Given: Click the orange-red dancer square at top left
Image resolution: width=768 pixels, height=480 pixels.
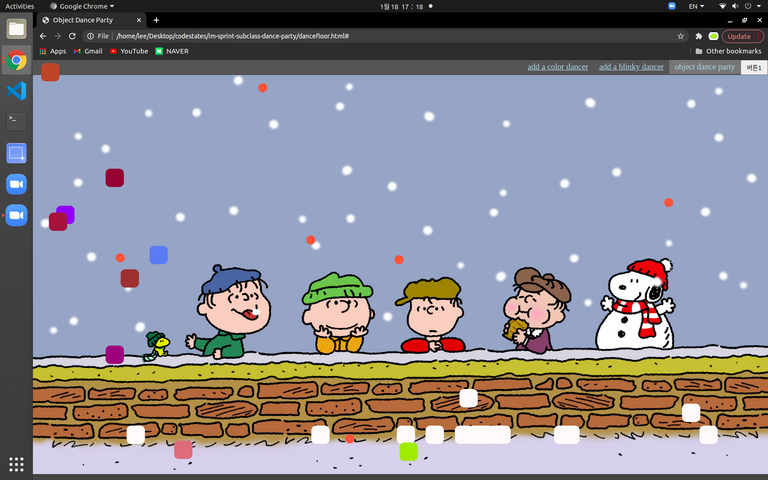Looking at the screenshot, I should tap(50, 72).
